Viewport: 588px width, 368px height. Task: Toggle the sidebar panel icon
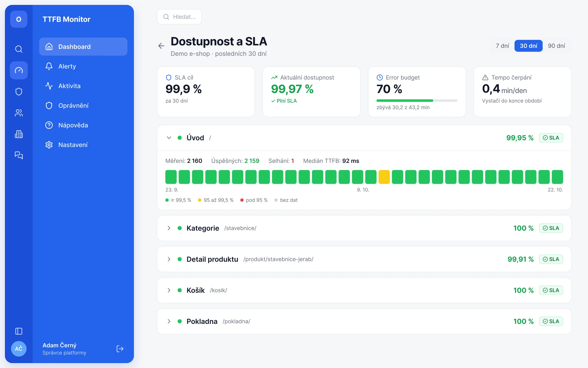[x=19, y=331]
